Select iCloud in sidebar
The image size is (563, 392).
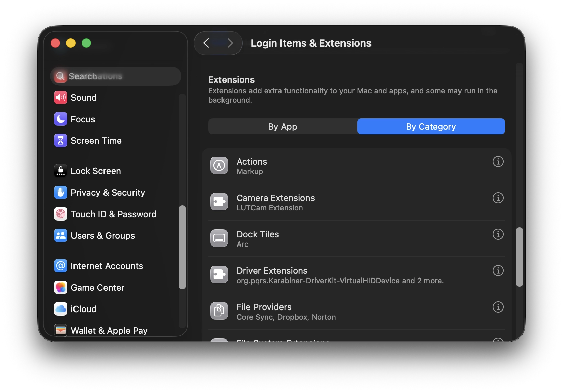(84, 309)
